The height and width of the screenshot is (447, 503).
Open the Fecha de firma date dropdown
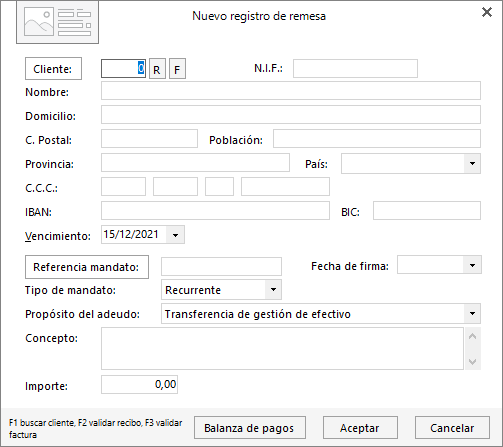point(472,265)
